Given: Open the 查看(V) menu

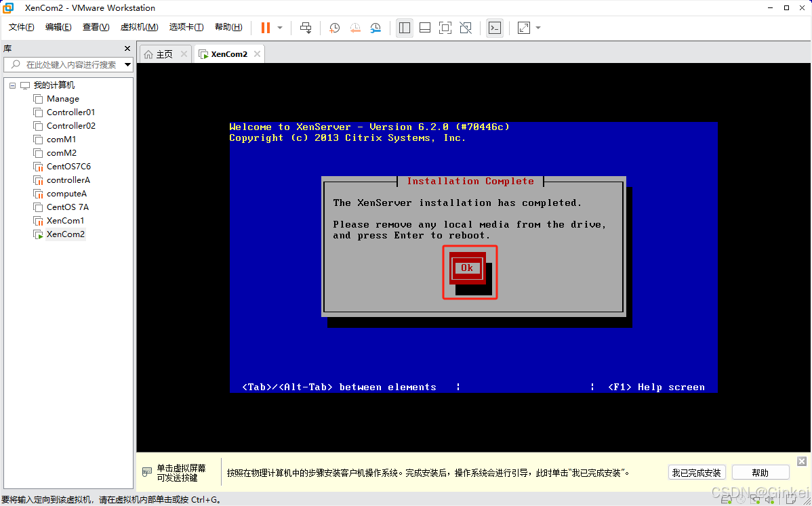Looking at the screenshot, I should tap(96, 27).
